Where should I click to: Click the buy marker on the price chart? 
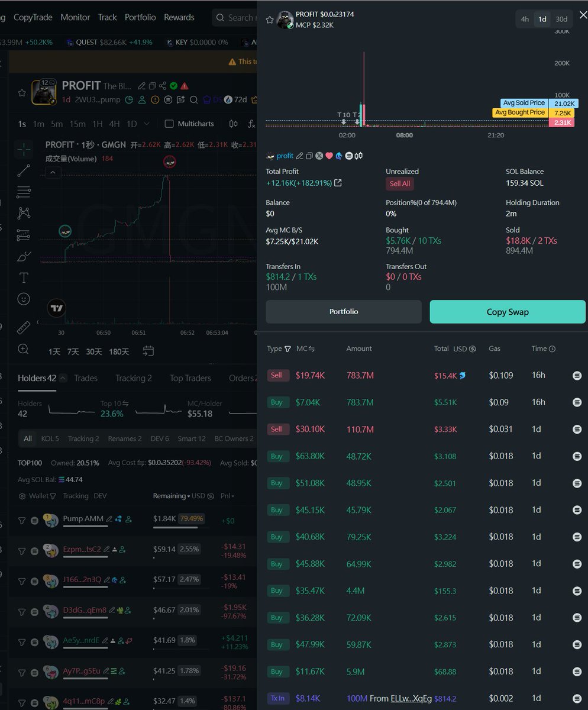65,231
